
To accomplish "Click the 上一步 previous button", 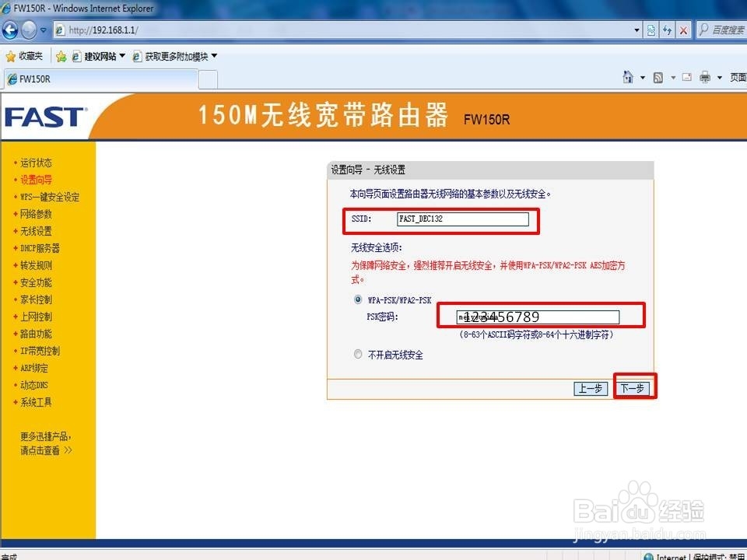I will (x=591, y=389).
